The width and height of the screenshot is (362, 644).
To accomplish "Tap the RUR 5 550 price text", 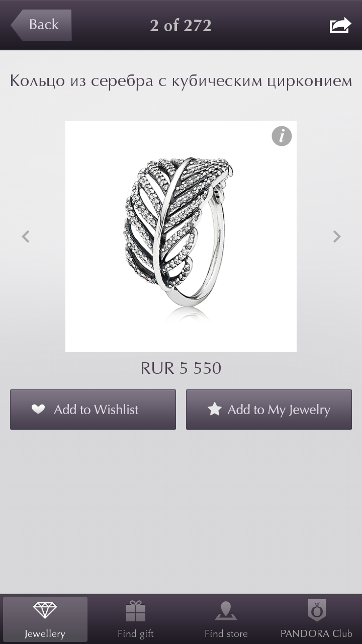I will (181, 368).
